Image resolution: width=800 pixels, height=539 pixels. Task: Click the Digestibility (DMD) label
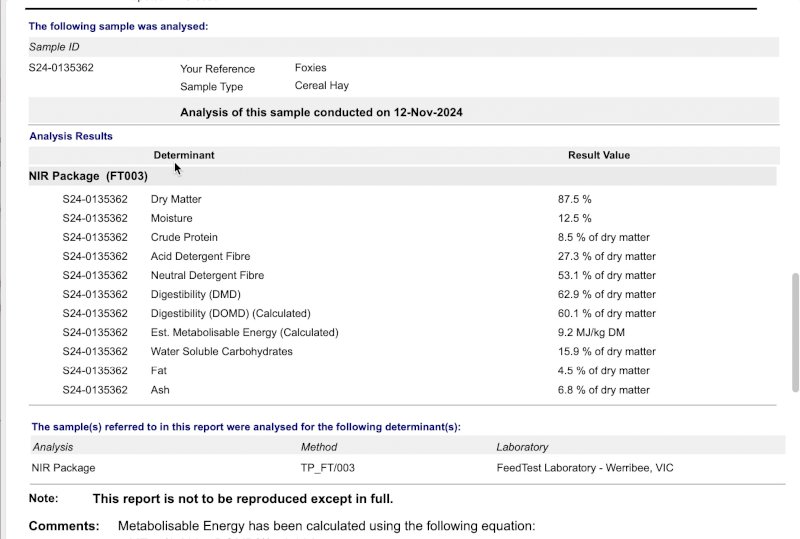point(195,294)
